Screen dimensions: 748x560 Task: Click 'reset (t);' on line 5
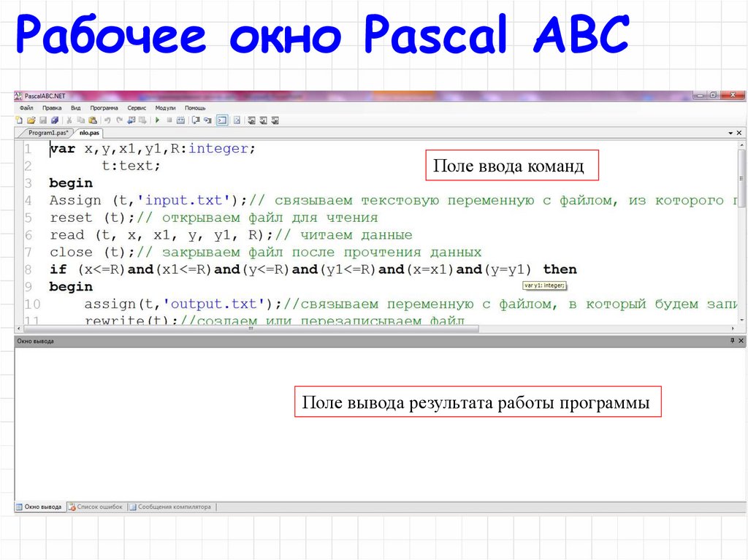point(93,218)
